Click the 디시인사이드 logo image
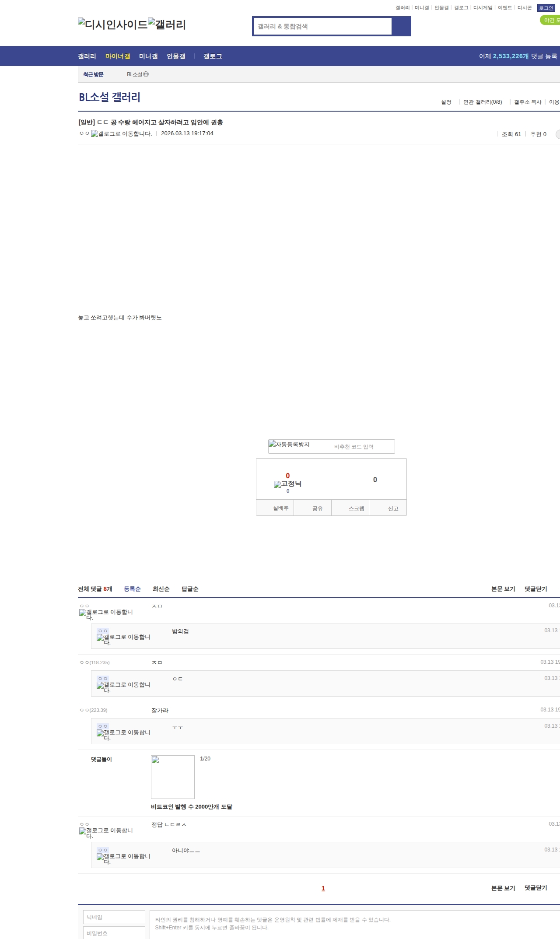The width and height of the screenshot is (560, 939). [113, 24]
